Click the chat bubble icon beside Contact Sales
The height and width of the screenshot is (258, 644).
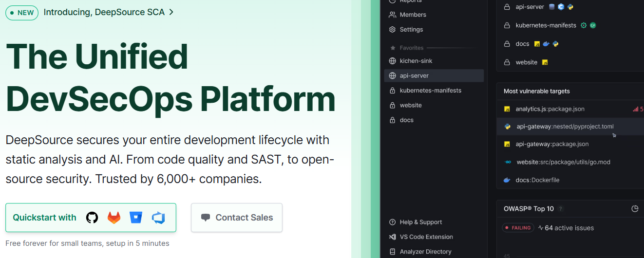point(206,218)
